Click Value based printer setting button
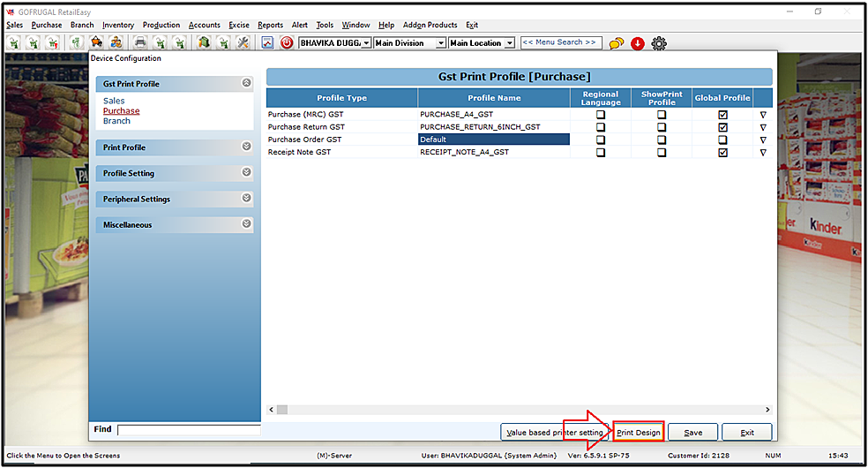The height and width of the screenshot is (468, 868). pos(555,432)
